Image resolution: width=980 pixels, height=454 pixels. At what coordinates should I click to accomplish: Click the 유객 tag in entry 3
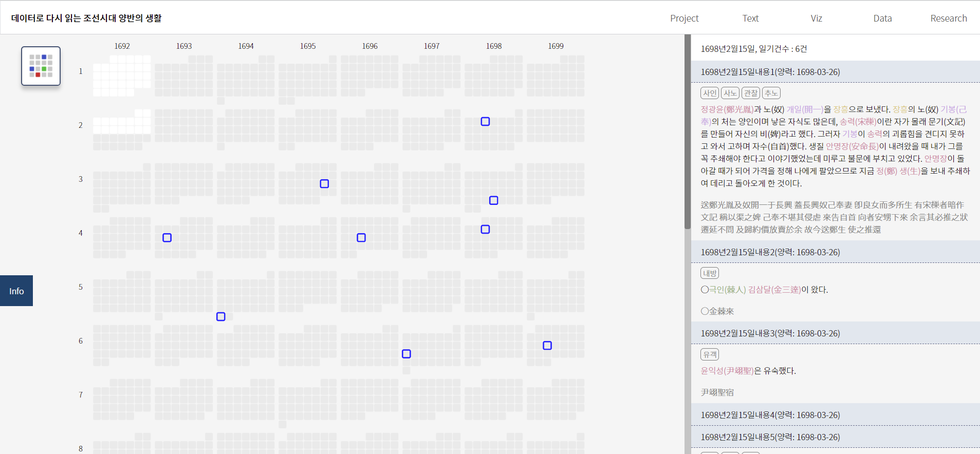pyautogui.click(x=710, y=354)
